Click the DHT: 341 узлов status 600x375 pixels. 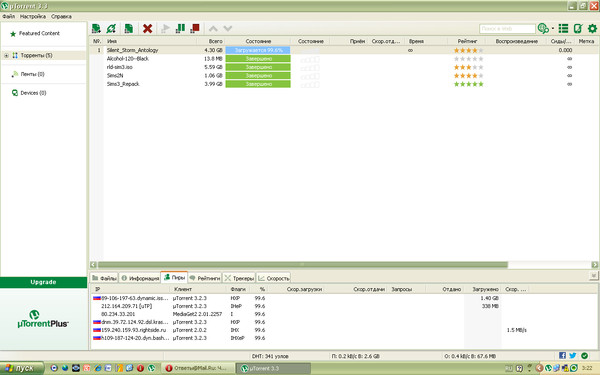click(x=270, y=356)
